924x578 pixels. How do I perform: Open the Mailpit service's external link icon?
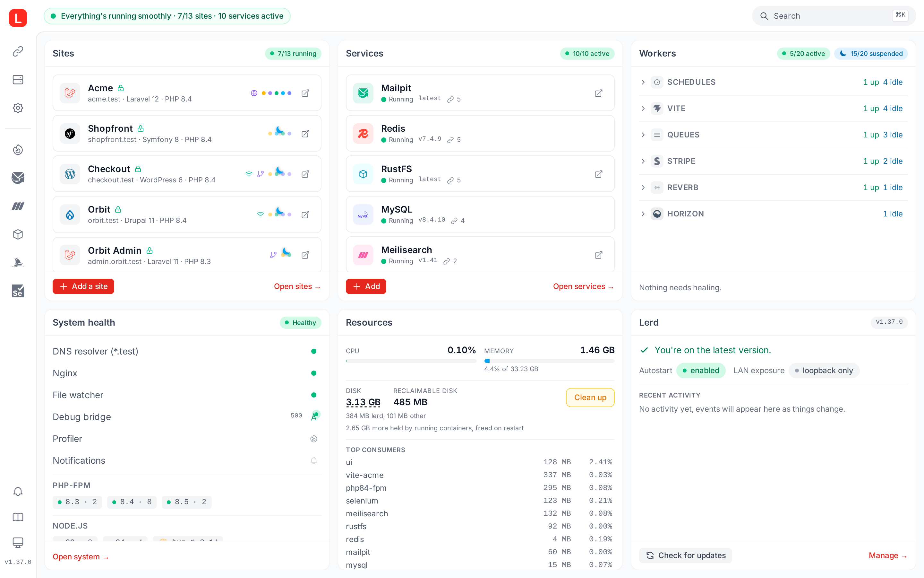[x=598, y=93]
